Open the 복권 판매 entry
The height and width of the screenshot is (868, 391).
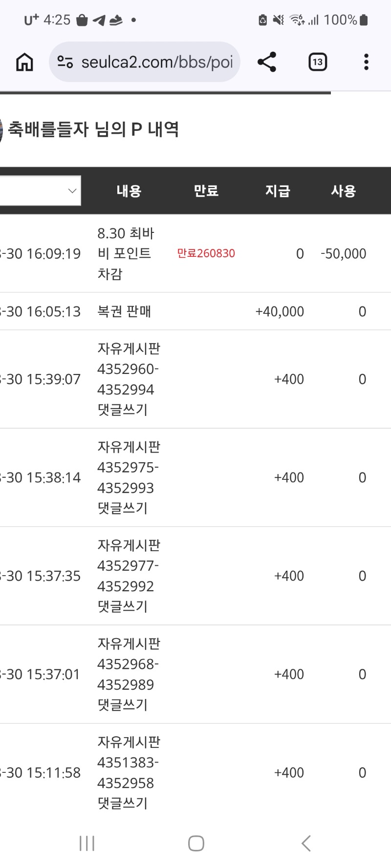[x=124, y=311]
